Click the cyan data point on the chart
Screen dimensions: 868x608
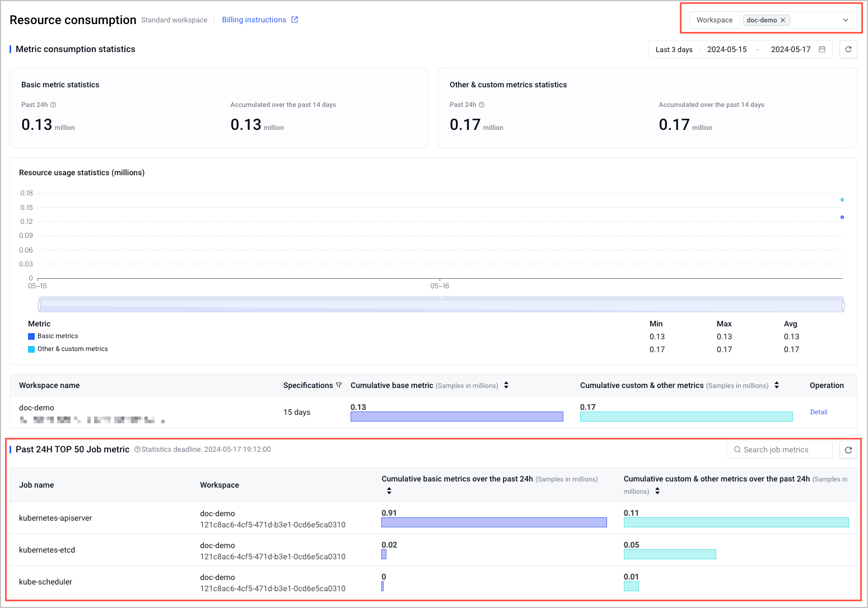(x=842, y=200)
